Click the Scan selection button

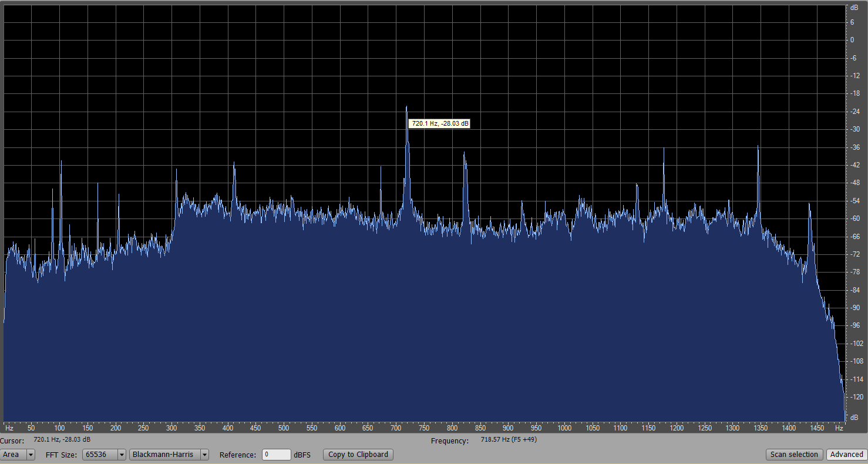click(794, 455)
